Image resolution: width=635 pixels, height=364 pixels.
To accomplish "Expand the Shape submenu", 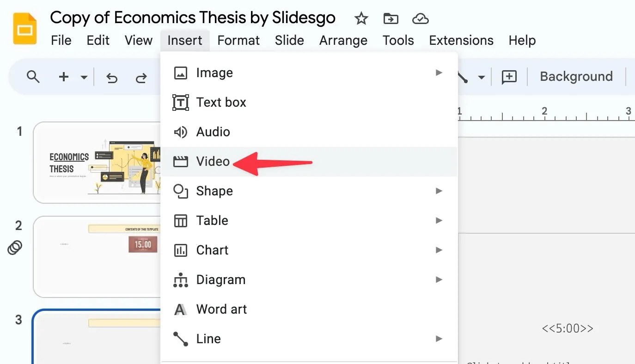I will pyautogui.click(x=439, y=191).
